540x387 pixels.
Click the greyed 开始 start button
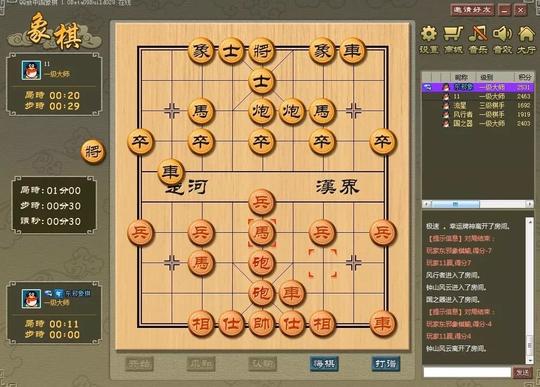[x=139, y=364]
